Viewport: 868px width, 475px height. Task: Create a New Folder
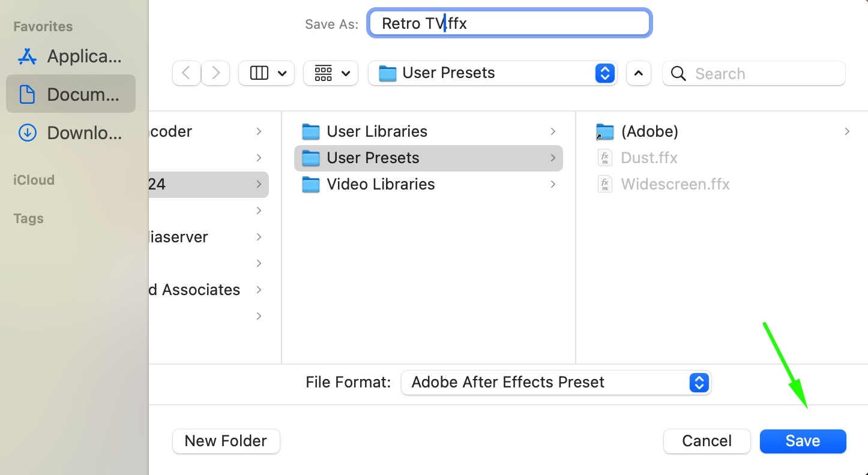click(226, 441)
